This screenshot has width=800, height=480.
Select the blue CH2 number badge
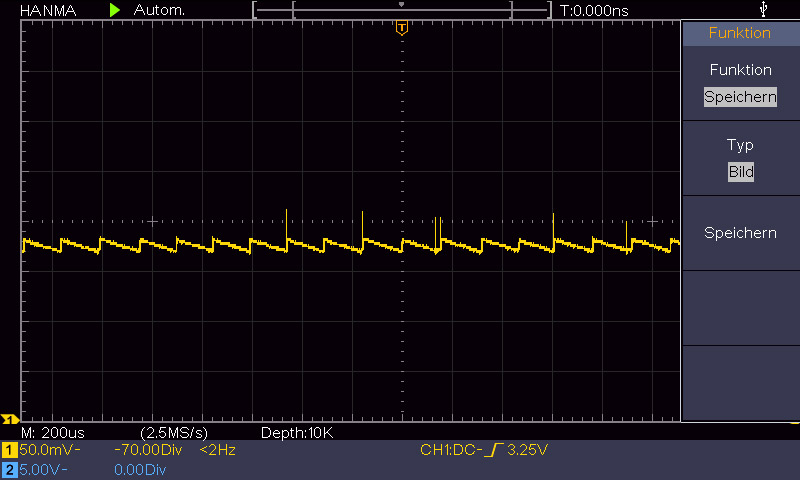pos(9,468)
